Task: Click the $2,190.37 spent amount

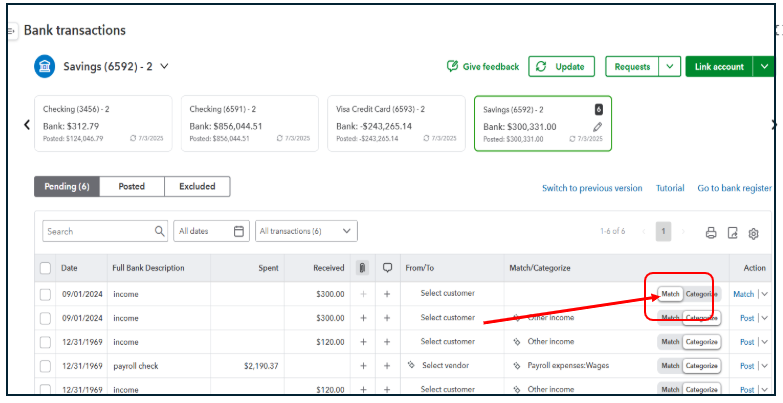Action: coord(261,366)
